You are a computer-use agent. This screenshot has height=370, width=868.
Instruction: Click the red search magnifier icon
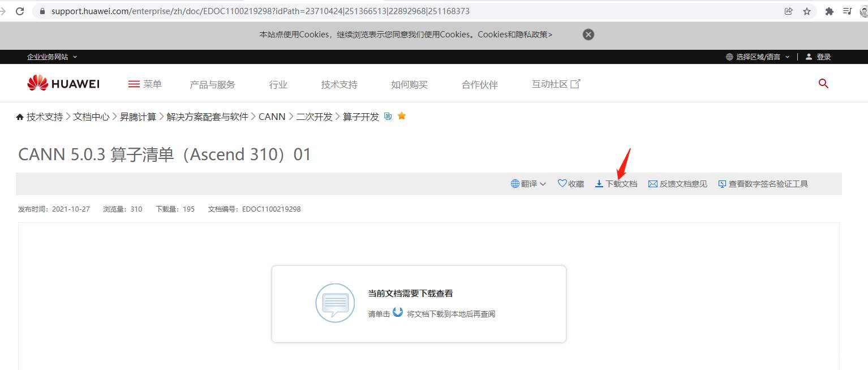click(x=823, y=84)
